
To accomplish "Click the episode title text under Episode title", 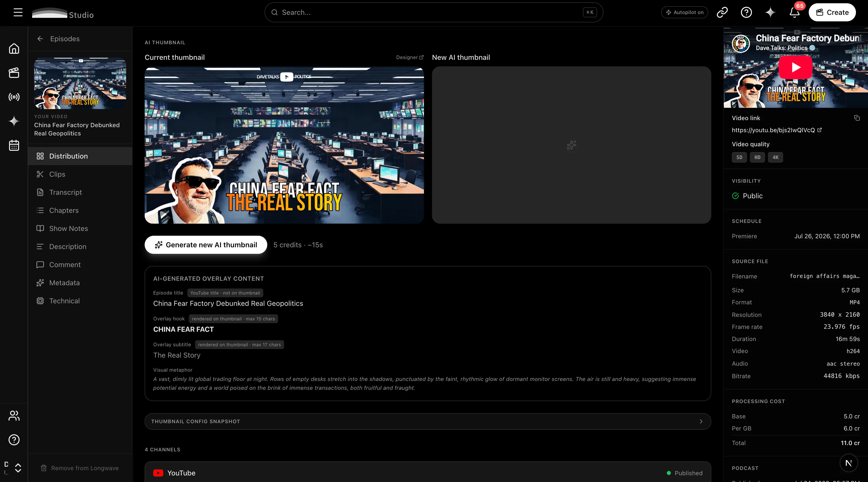I will 228,303.
